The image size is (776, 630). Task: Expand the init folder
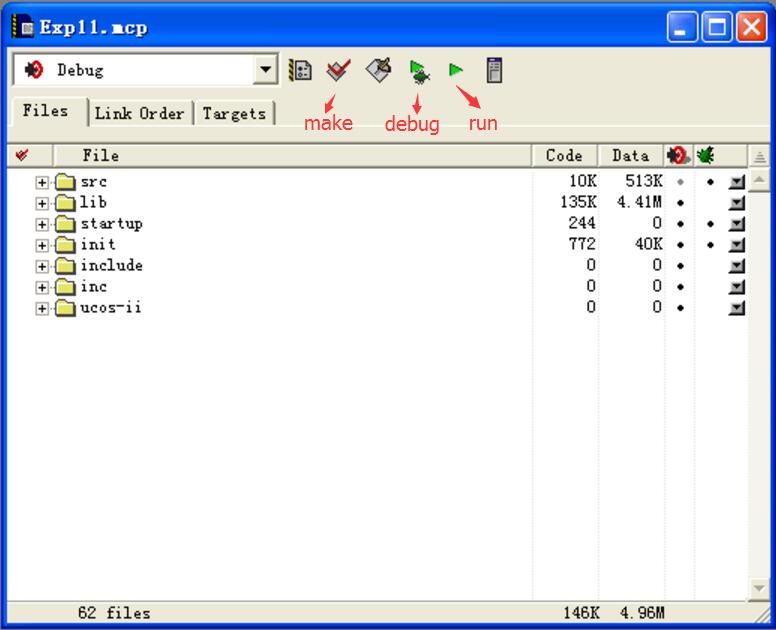click(x=42, y=245)
